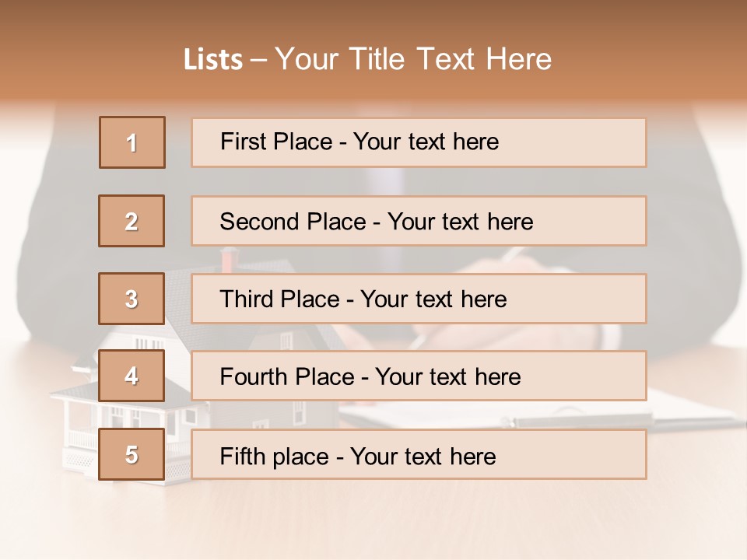Click the number 1 box
Image resolution: width=747 pixels, height=560 pixels.
pos(132,142)
